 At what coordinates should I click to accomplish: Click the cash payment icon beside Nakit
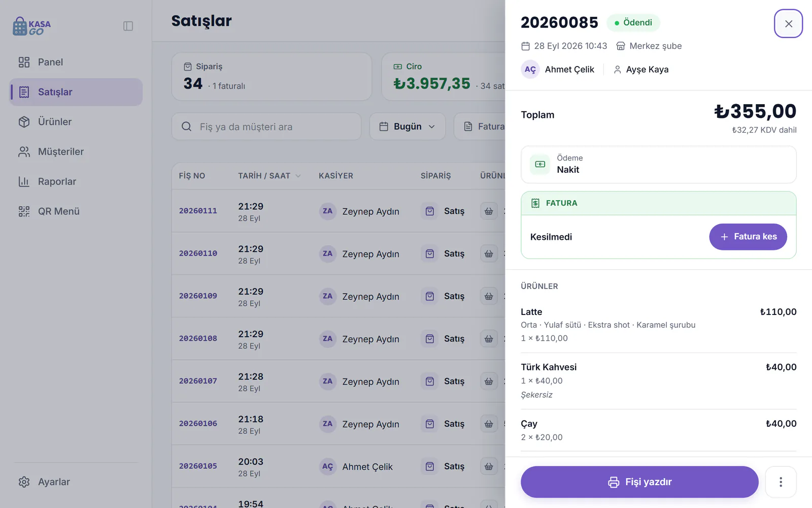coord(540,164)
